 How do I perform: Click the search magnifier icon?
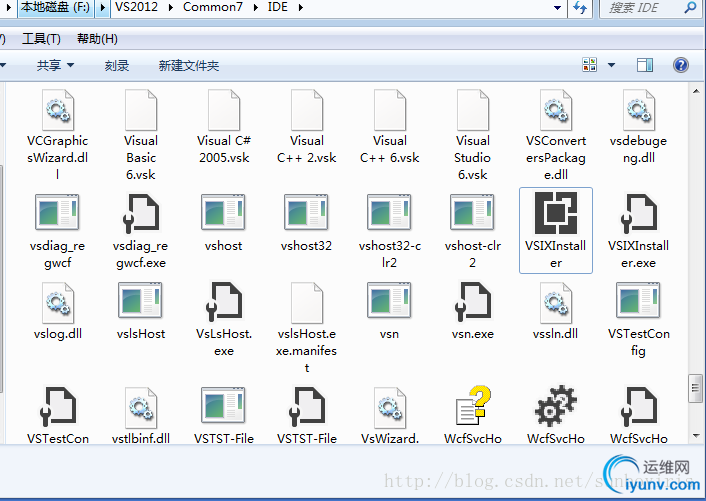[x=690, y=8]
